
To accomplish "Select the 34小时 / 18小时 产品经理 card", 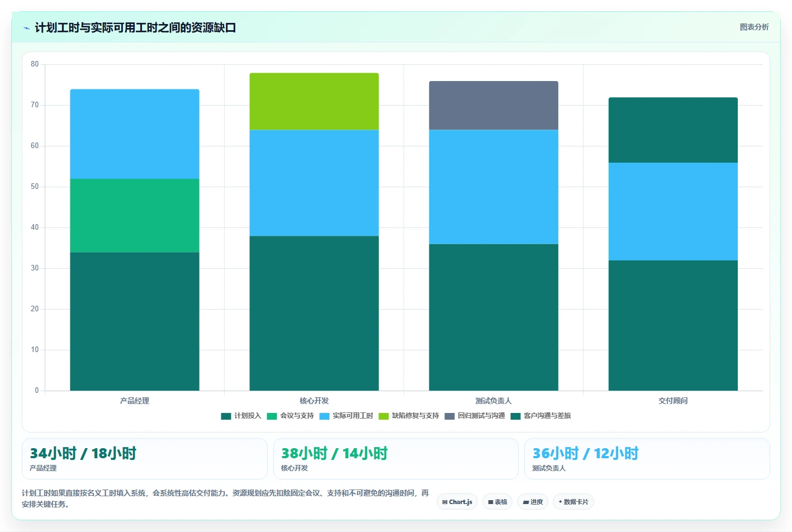I will click(x=145, y=459).
